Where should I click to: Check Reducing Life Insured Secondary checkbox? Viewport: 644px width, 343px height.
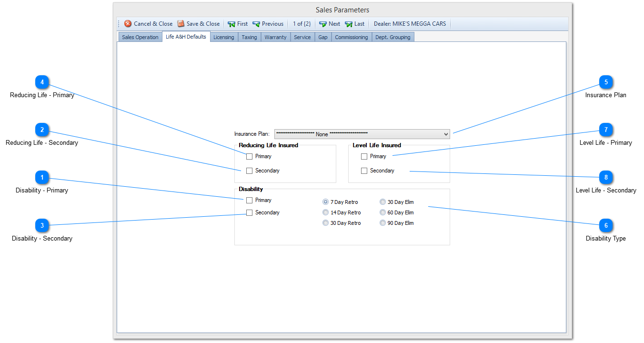point(249,171)
